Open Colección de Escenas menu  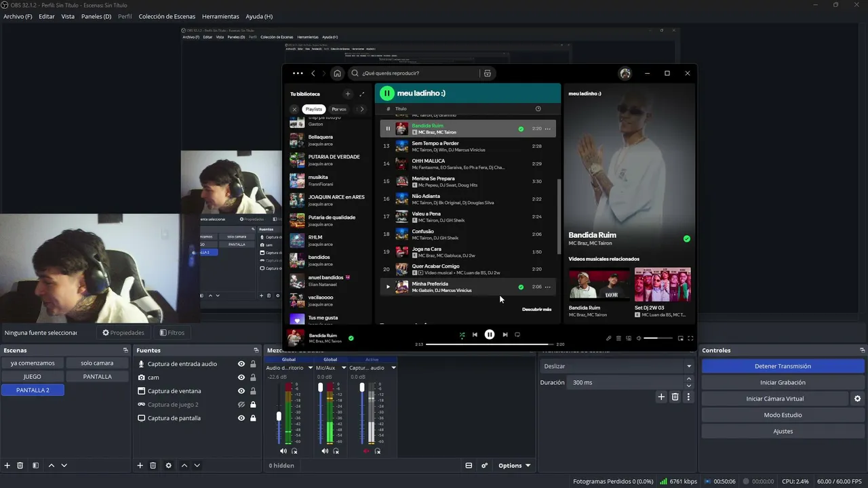167,16
